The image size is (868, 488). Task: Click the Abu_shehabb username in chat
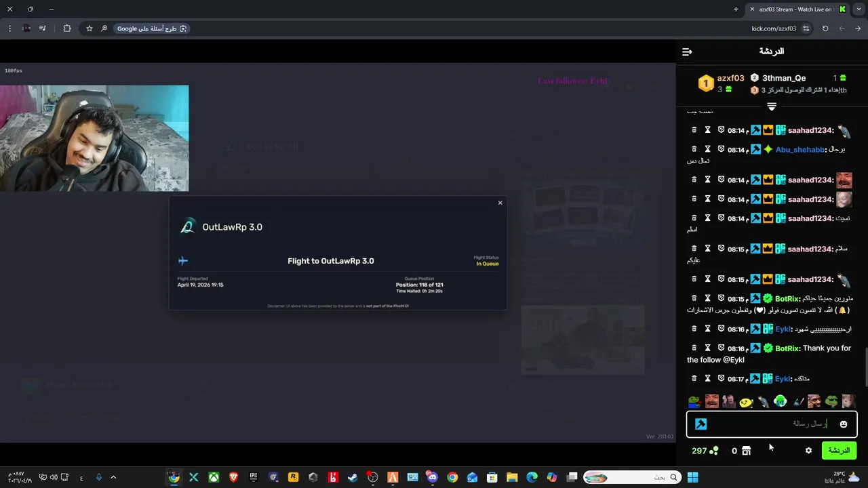800,150
